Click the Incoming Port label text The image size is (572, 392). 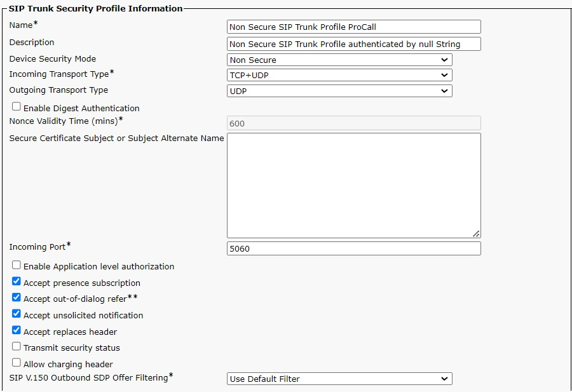(37, 247)
